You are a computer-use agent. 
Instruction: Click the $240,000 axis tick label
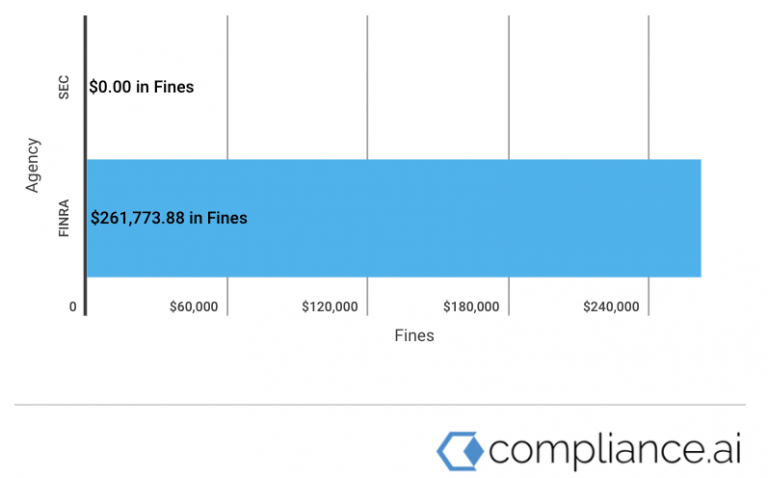point(611,307)
